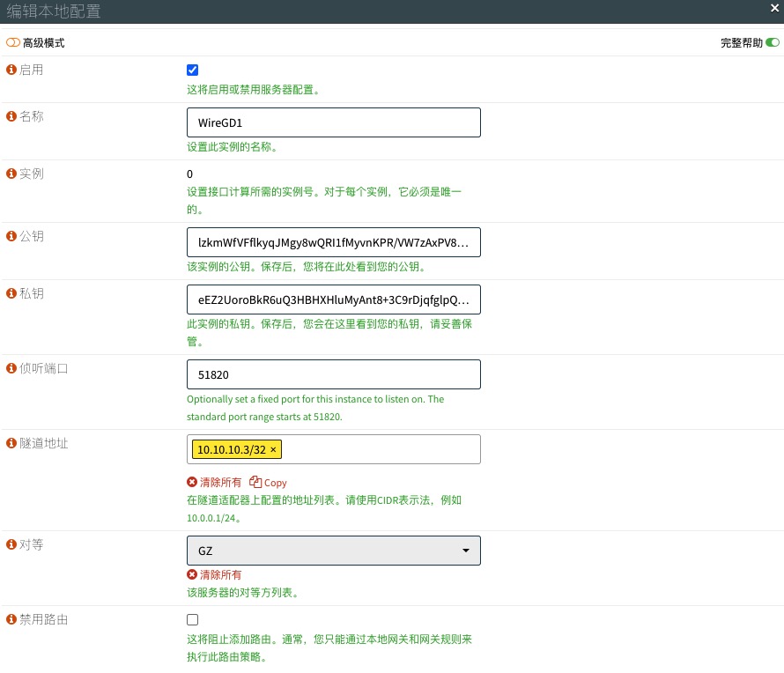Click the info icon next to 对等
Screen dimensions: 784x673
pyautogui.click(x=11, y=545)
